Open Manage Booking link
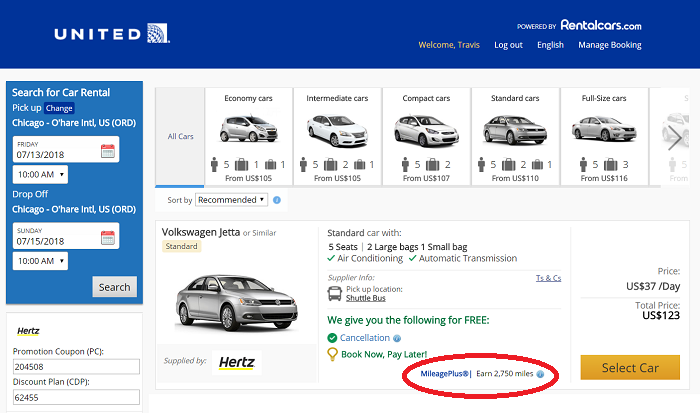700x413 pixels. point(610,45)
